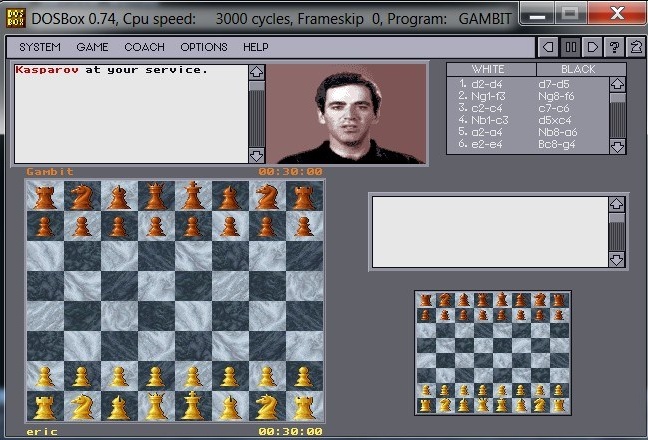Click the question mark hint button
The image size is (648, 440).
coord(614,47)
